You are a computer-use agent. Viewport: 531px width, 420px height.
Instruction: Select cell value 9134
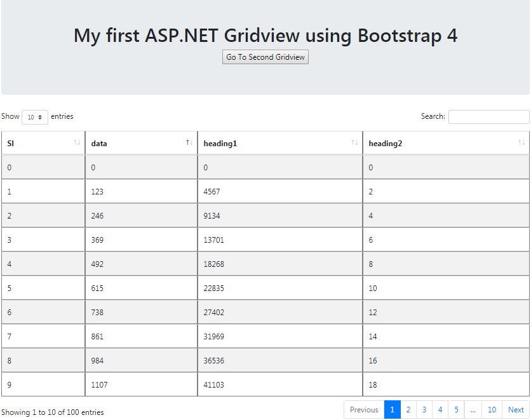click(x=280, y=215)
